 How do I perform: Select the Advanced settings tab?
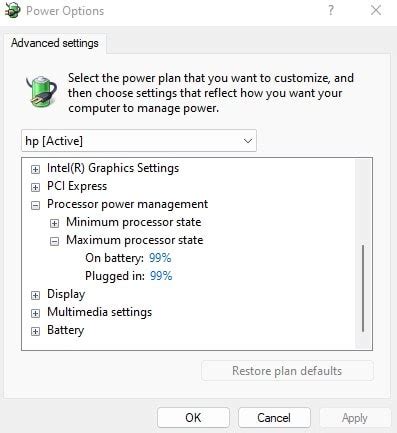pyautogui.click(x=55, y=43)
